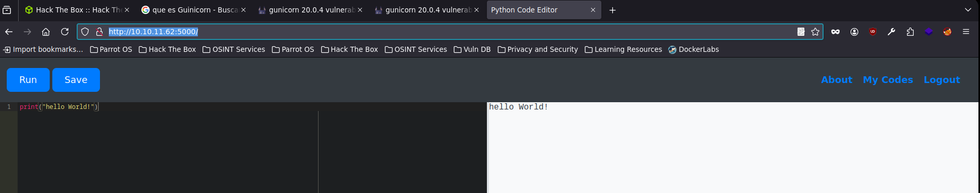This screenshot has height=193, width=980.
Task: Click the Run button
Action: [x=28, y=80]
